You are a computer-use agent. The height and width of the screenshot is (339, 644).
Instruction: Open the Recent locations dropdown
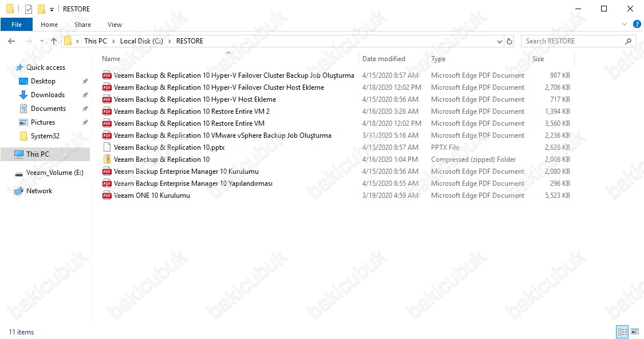(x=42, y=41)
